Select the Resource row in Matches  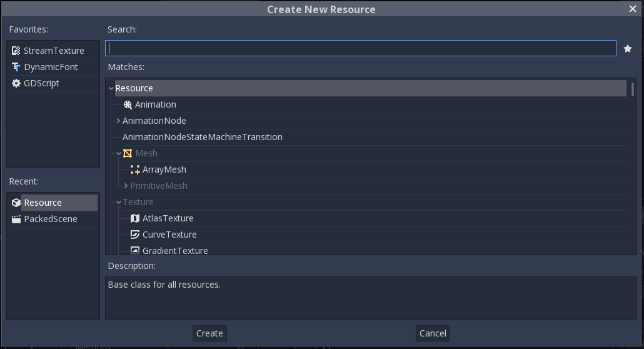coord(371,88)
